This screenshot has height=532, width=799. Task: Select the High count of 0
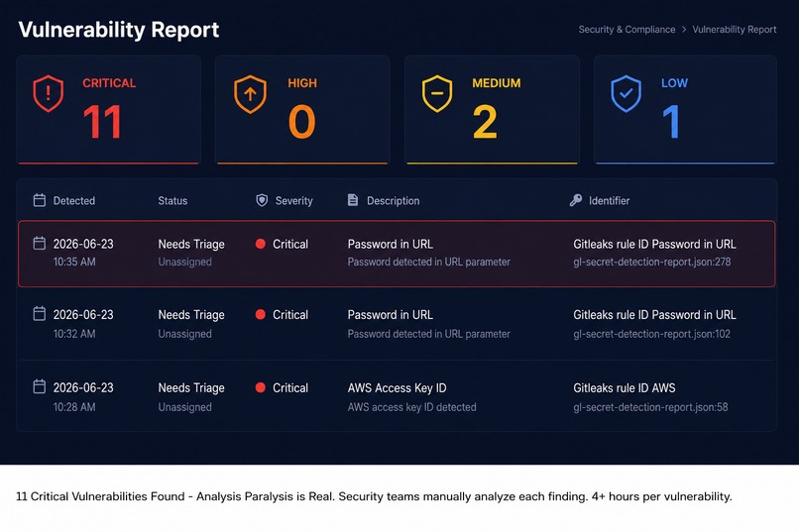(301, 122)
